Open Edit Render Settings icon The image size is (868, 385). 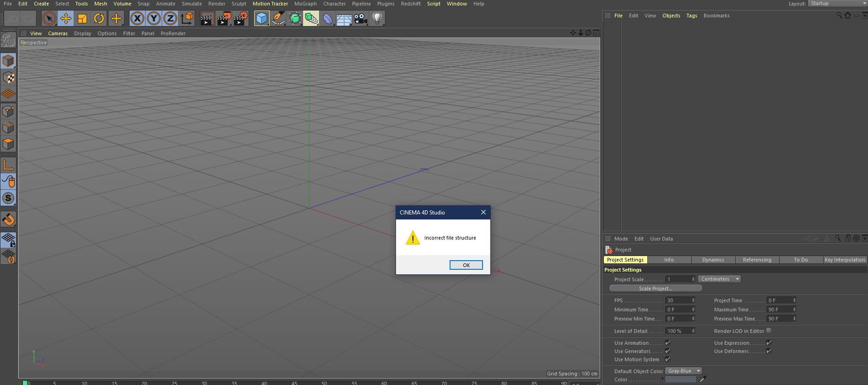tap(240, 18)
